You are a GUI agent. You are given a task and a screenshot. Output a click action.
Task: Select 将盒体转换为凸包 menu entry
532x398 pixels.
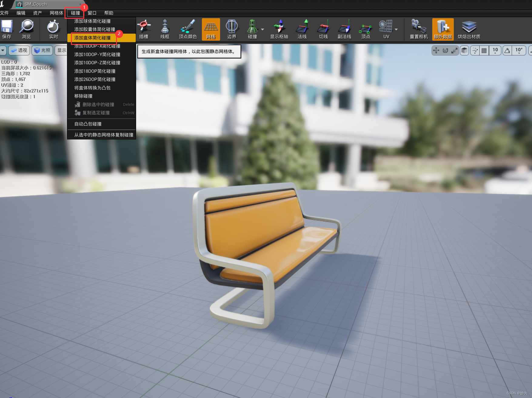[102, 88]
